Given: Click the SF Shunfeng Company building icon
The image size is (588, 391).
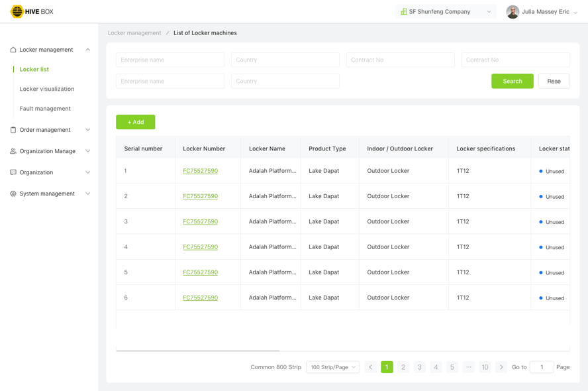Looking at the screenshot, I should tap(403, 12).
